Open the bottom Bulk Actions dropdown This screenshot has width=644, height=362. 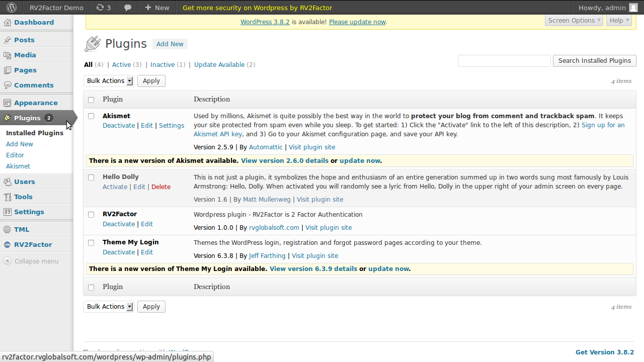[x=109, y=306]
